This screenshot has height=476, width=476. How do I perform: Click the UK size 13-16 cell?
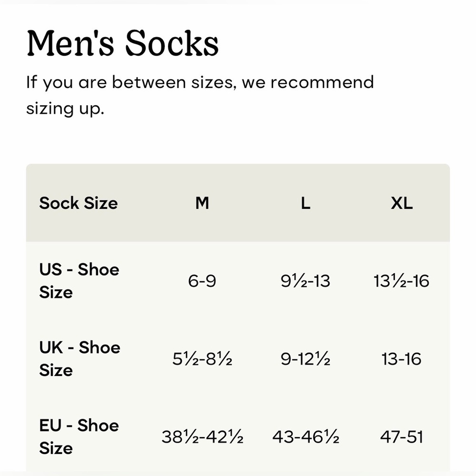(x=401, y=359)
